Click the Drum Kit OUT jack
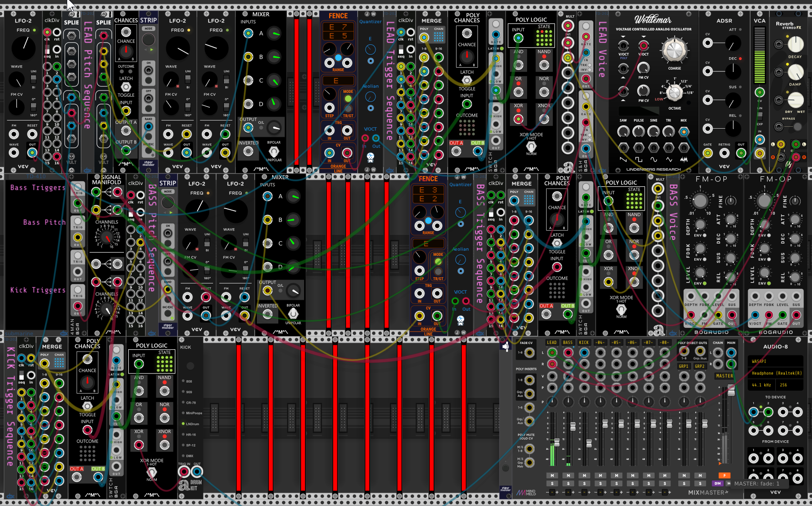812x506 pixels. coord(197,472)
